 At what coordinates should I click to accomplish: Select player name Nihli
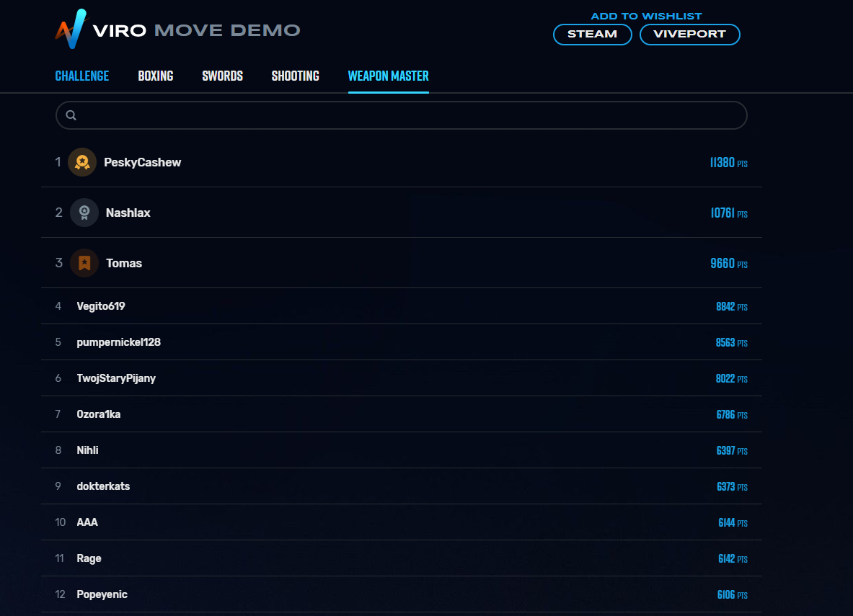(87, 450)
